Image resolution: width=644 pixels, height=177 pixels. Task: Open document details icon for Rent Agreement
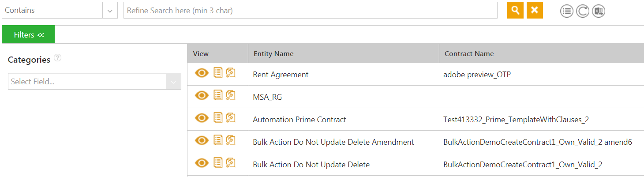click(218, 72)
